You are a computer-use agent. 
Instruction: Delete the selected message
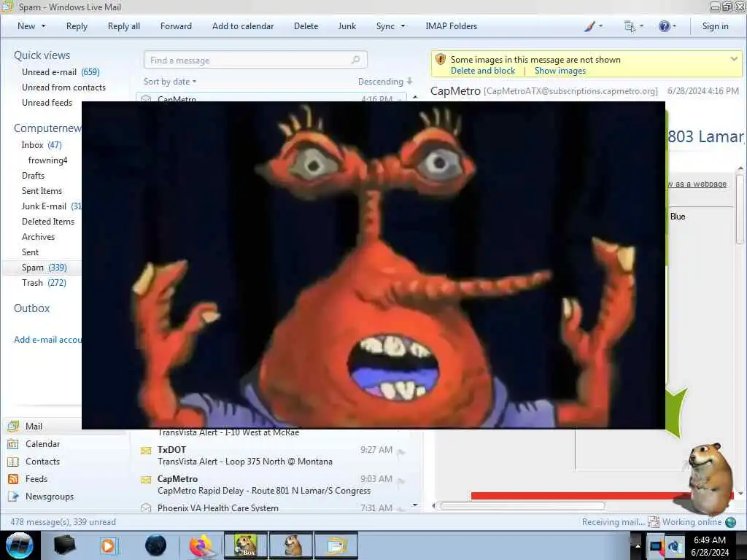[306, 26]
